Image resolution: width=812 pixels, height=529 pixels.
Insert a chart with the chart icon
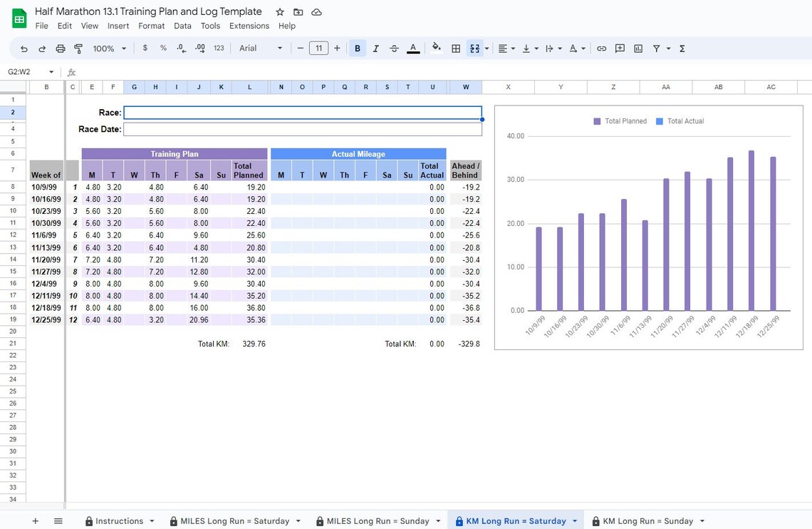coord(637,48)
